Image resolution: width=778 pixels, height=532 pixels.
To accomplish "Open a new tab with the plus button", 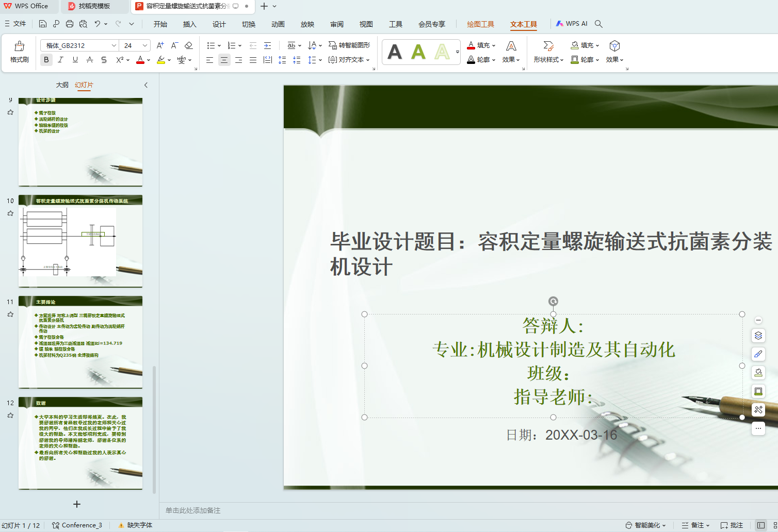I will [264, 6].
